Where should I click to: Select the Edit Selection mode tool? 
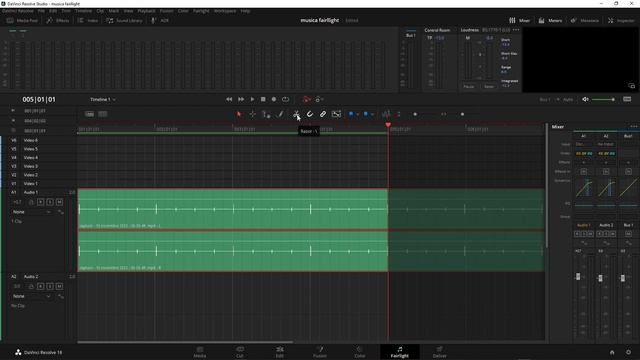point(266,114)
